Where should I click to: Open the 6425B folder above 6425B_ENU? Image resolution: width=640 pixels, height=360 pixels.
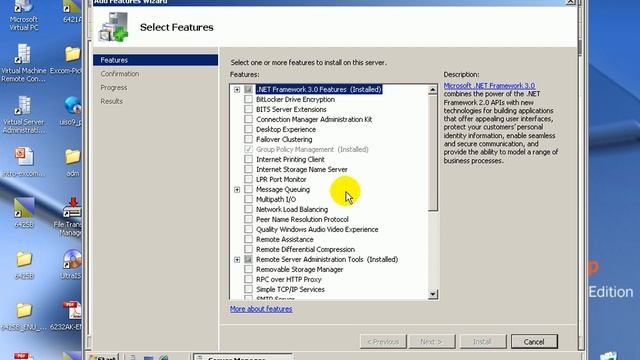point(23,264)
